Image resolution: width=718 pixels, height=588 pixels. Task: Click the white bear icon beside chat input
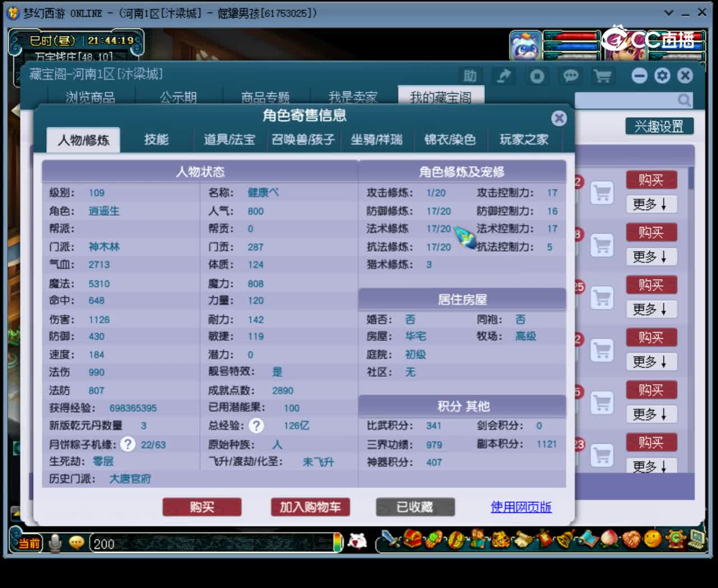pos(357,541)
